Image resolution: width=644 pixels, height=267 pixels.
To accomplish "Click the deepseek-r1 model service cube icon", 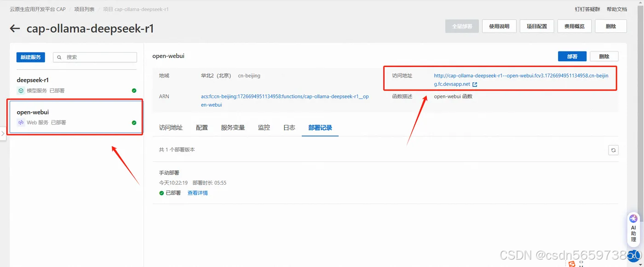I will [x=21, y=91].
